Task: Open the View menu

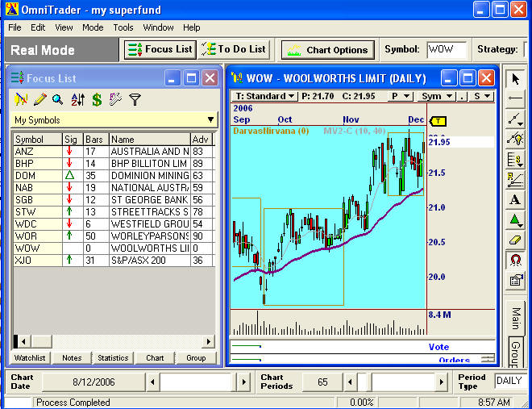Action: pos(64,27)
